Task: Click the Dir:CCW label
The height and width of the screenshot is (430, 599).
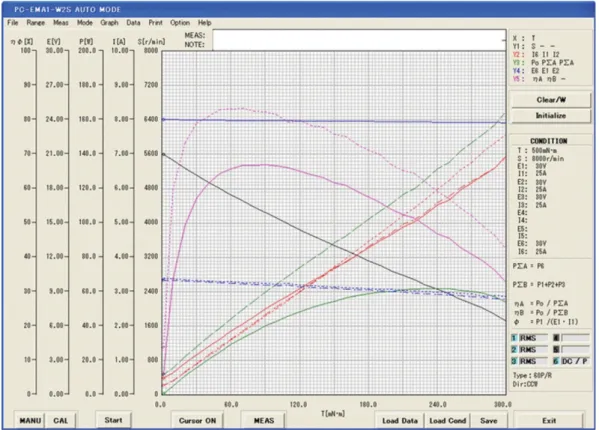Action: [525, 384]
